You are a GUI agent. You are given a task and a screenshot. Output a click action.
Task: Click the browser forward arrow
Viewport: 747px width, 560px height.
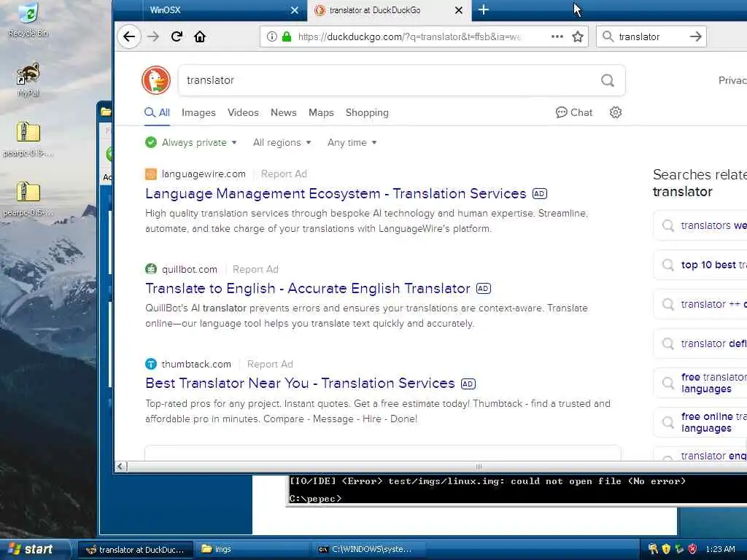pyautogui.click(x=153, y=36)
